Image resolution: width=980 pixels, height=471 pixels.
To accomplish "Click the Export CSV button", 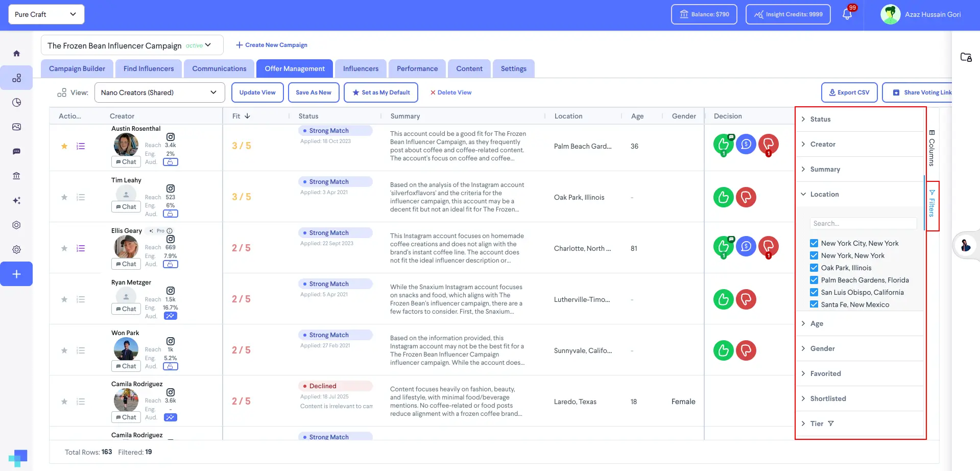I will (x=849, y=92).
